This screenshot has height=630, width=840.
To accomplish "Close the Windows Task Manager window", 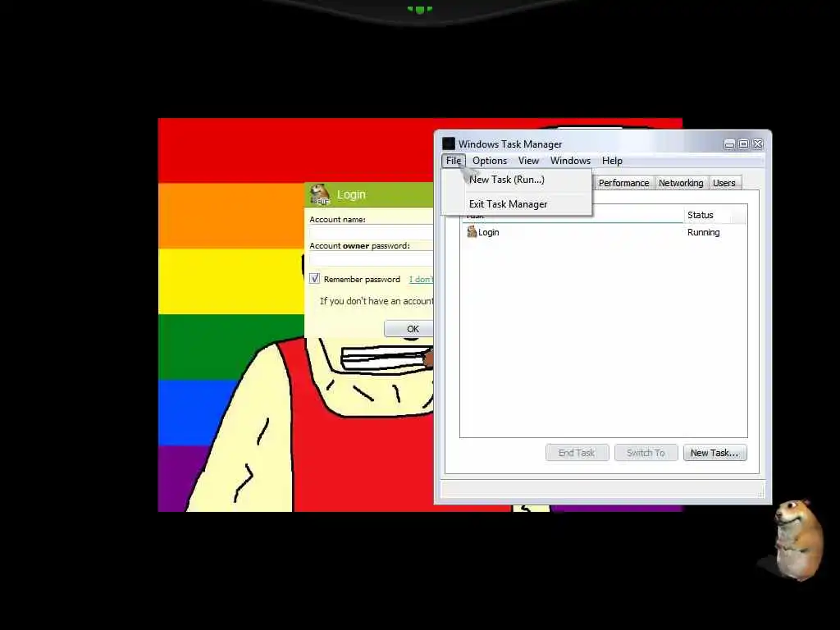I will pos(758,144).
